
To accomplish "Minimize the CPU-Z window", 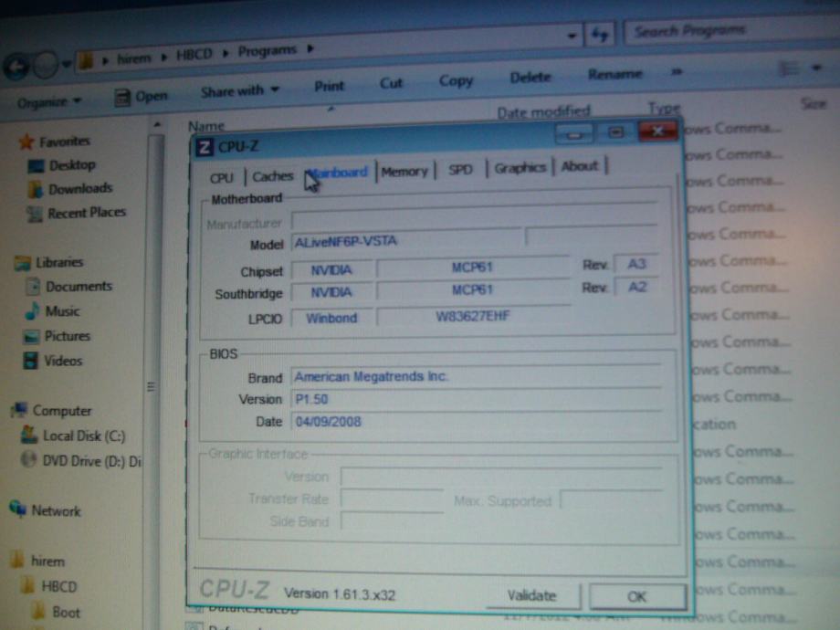I will [x=573, y=133].
